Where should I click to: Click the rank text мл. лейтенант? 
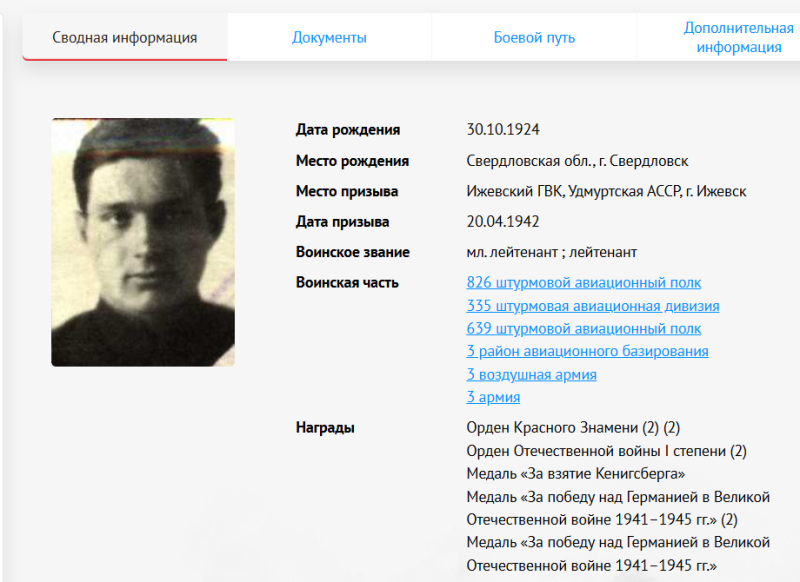point(512,252)
